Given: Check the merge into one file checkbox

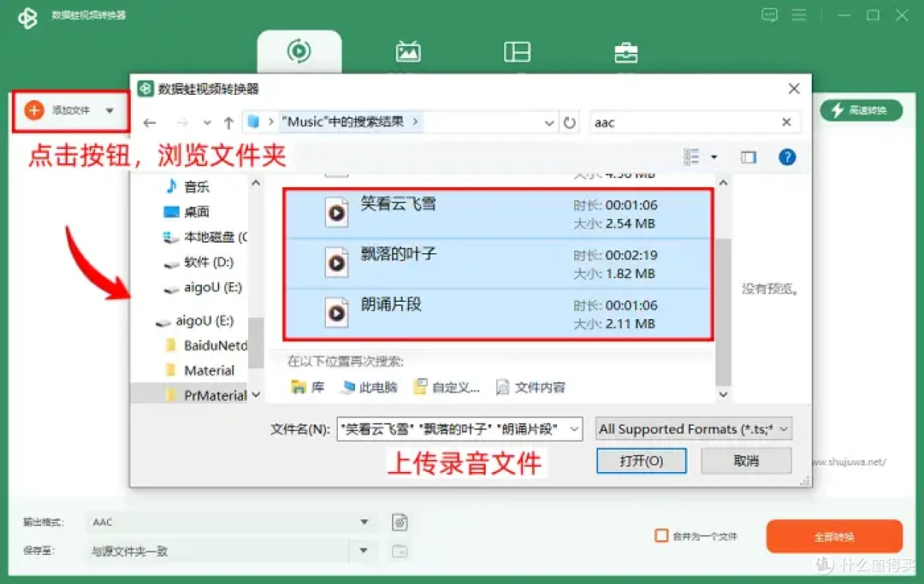Looking at the screenshot, I should coord(661,536).
